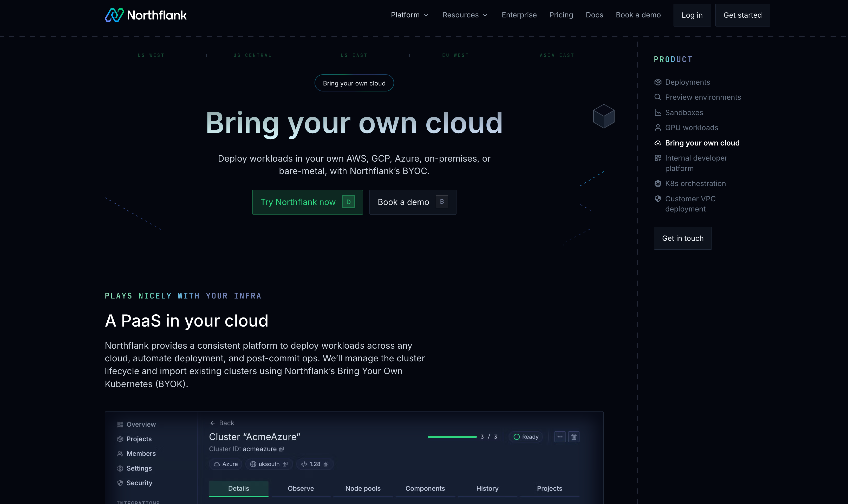Image resolution: width=848 pixels, height=504 pixels.
Task: Click the code icon beside 1.28
Action: (x=304, y=464)
